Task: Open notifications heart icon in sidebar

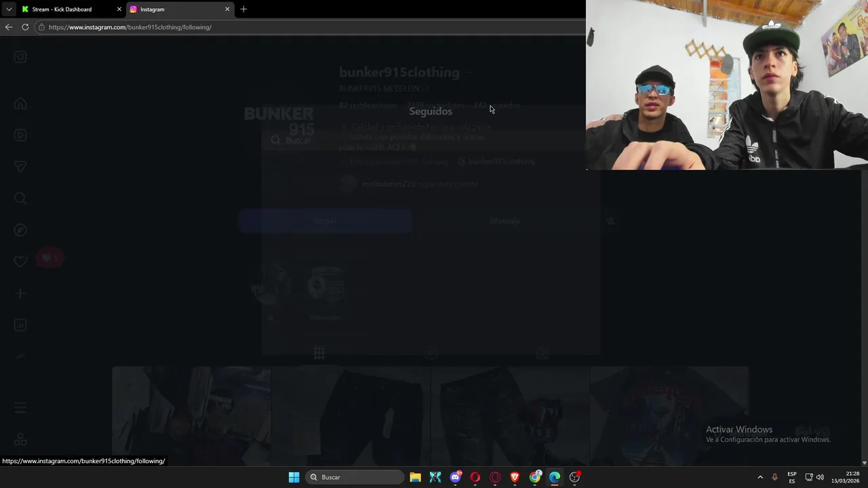Action: point(20,262)
